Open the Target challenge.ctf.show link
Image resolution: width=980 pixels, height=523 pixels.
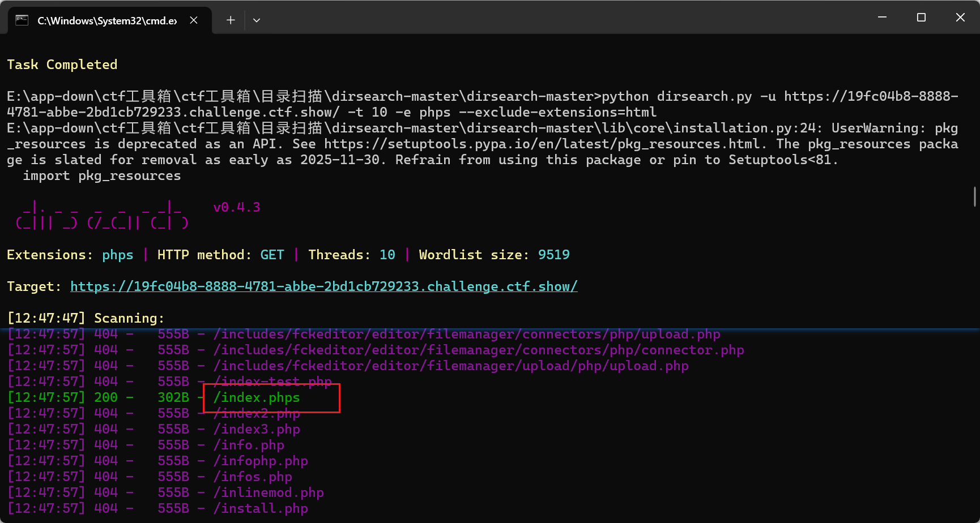323,286
